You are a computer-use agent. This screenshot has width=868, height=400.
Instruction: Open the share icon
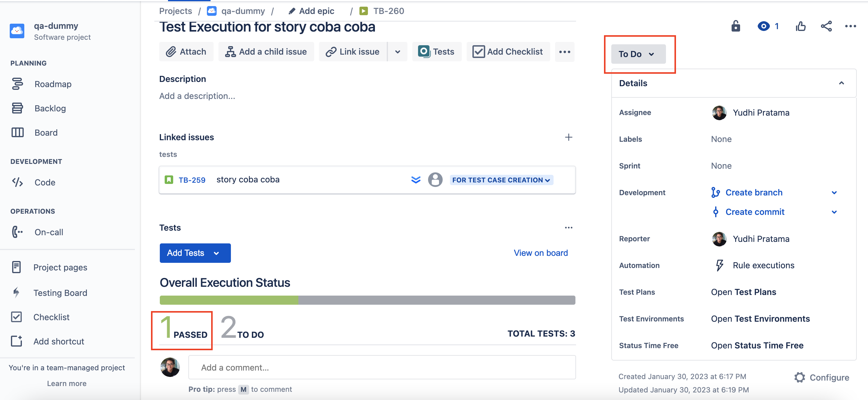[x=826, y=26]
